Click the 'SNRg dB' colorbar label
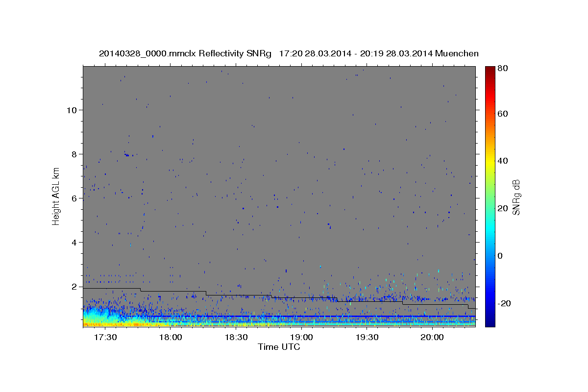The image size is (588, 392). 516,197
